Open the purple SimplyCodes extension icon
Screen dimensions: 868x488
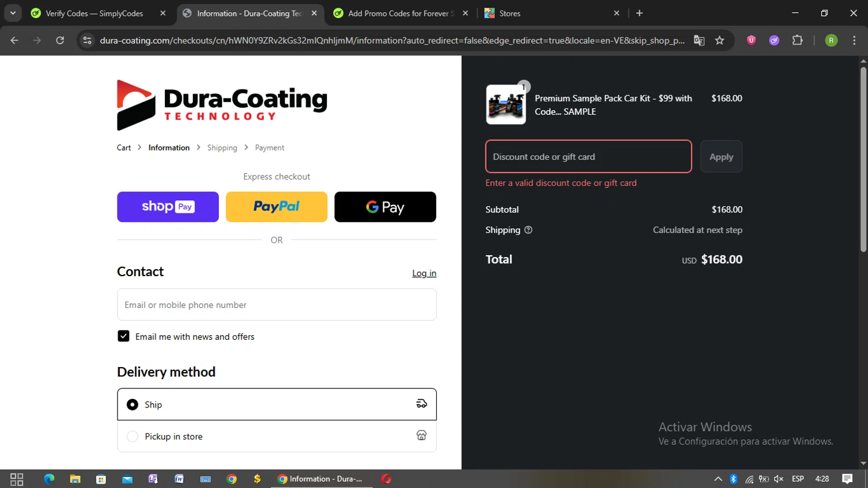tap(774, 40)
